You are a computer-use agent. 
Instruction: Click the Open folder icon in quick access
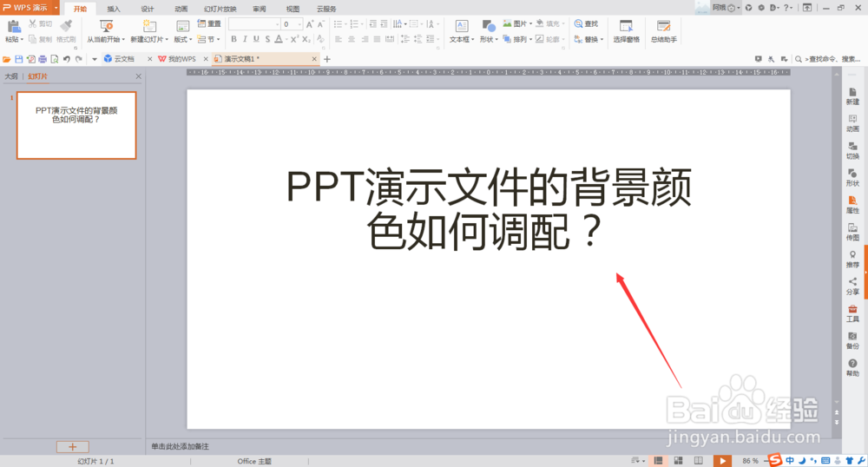coord(7,59)
